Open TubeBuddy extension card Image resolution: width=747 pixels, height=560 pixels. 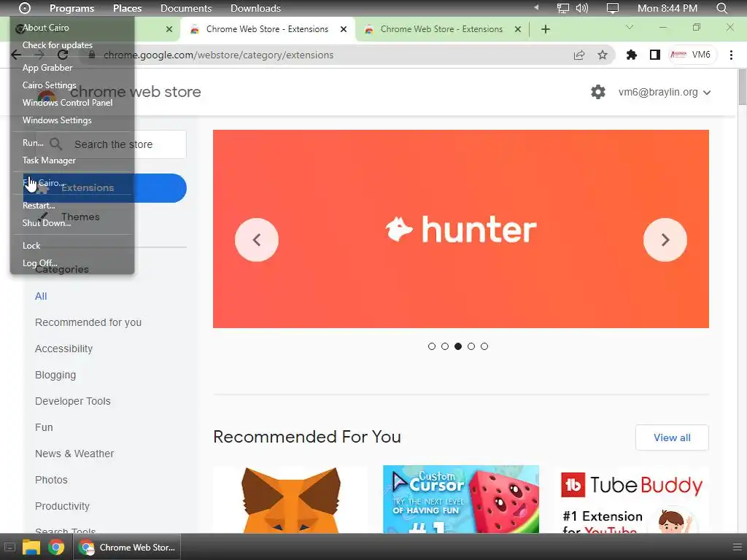click(x=631, y=499)
